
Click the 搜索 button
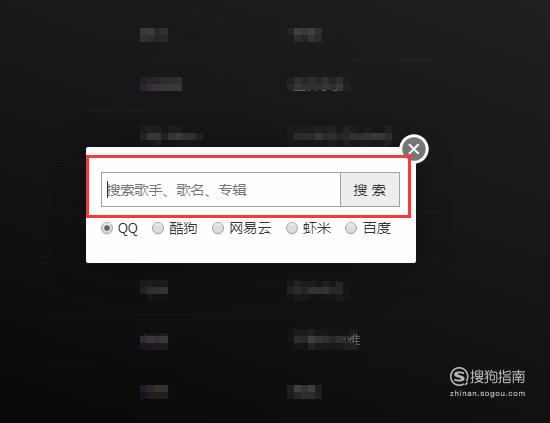point(370,189)
